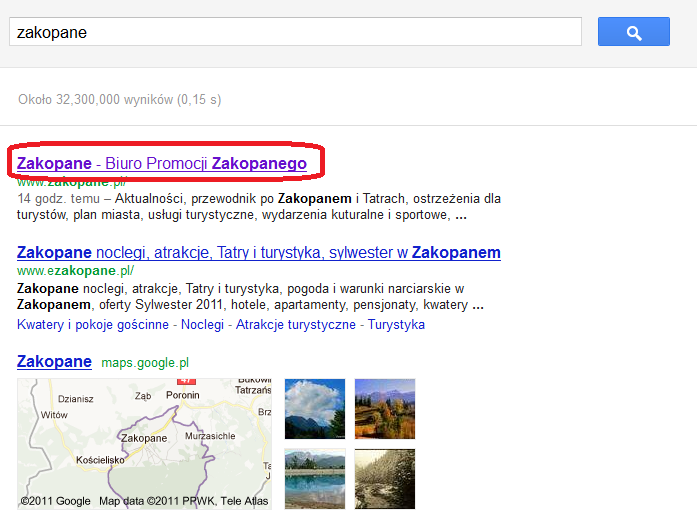Open 'Atrakcje turystyczne' sitelink

(296, 325)
